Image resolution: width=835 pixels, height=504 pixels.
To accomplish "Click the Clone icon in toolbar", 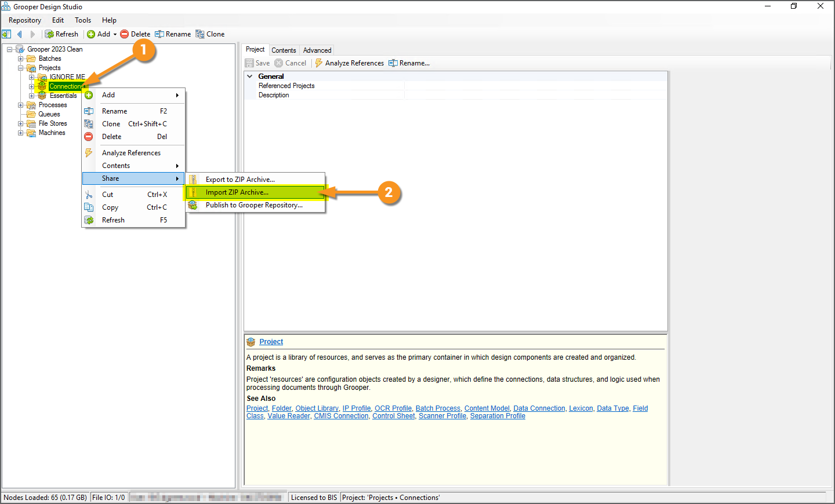I will click(x=200, y=34).
